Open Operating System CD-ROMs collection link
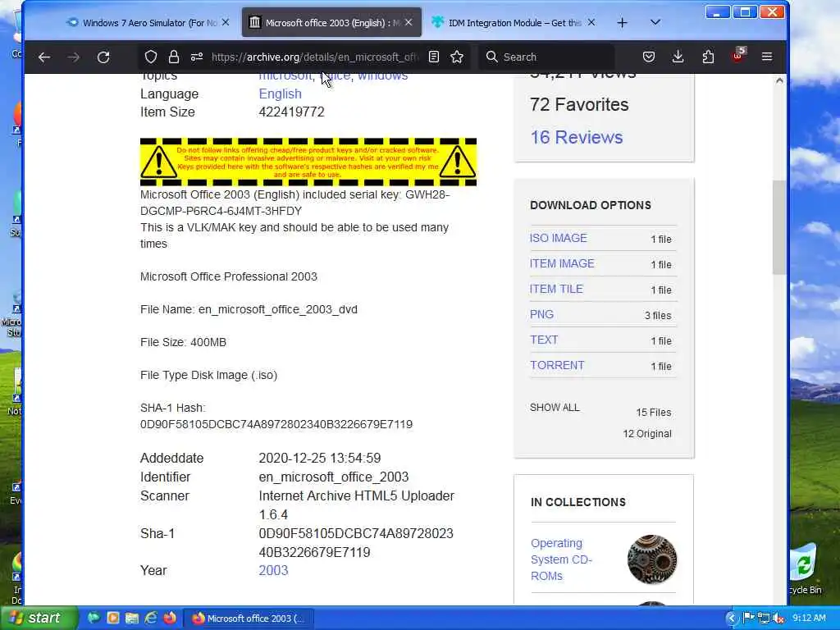 click(561, 559)
